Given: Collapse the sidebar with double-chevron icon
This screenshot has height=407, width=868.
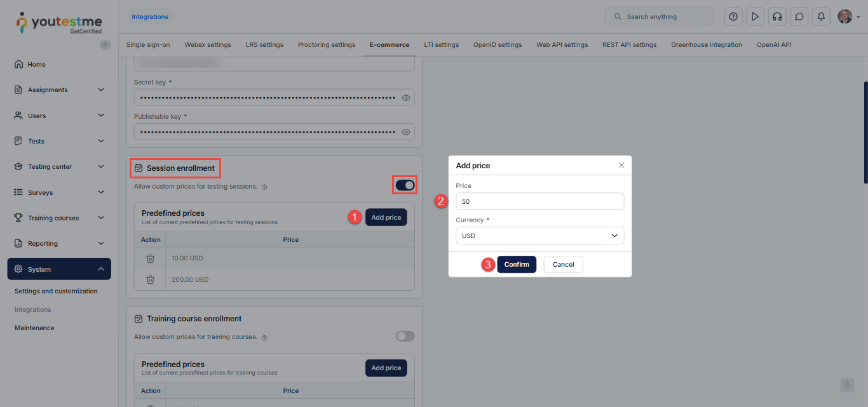Looking at the screenshot, I should tap(105, 44).
